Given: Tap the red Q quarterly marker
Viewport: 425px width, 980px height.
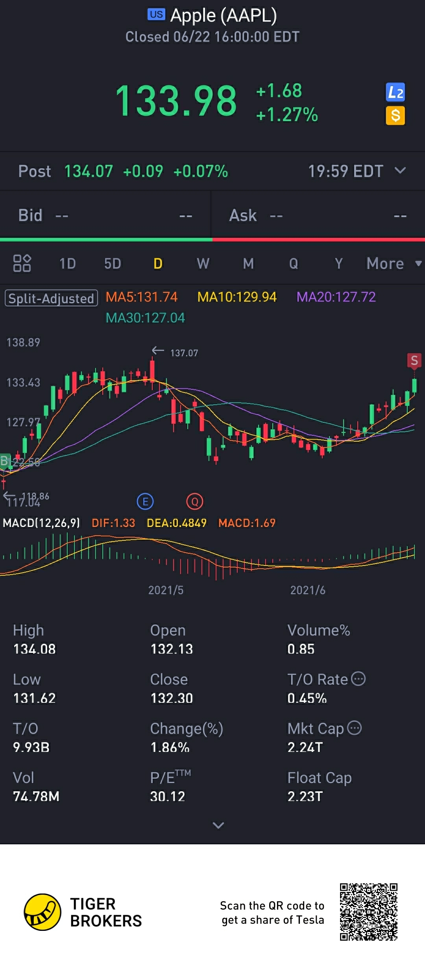Looking at the screenshot, I should pos(194,501).
